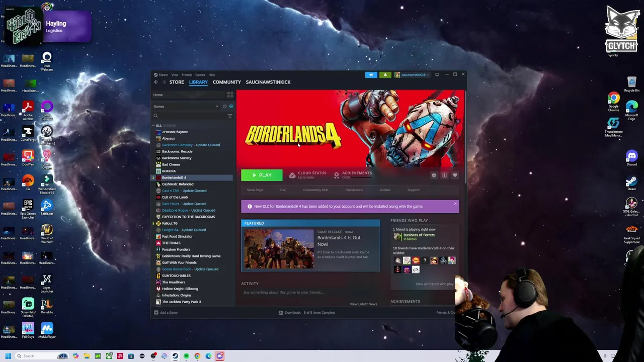Open game info icon next to settings gear
The width and height of the screenshot is (644, 362).
tap(444, 175)
